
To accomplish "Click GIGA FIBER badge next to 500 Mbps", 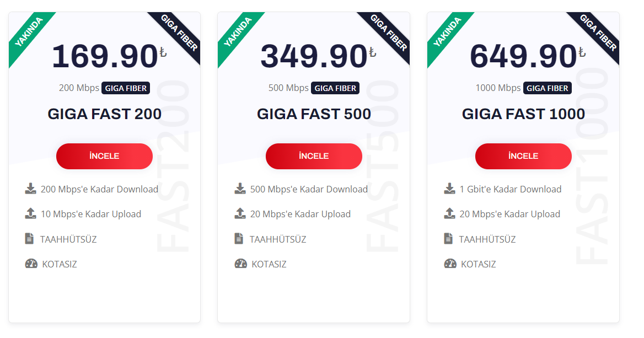I will (335, 88).
